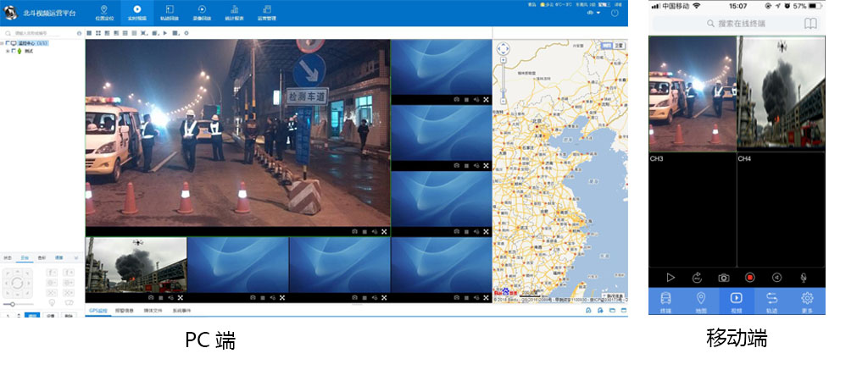Switch to four-split video layout
This screenshot has width=868, height=370.
pyautogui.click(x=98, y=33)
